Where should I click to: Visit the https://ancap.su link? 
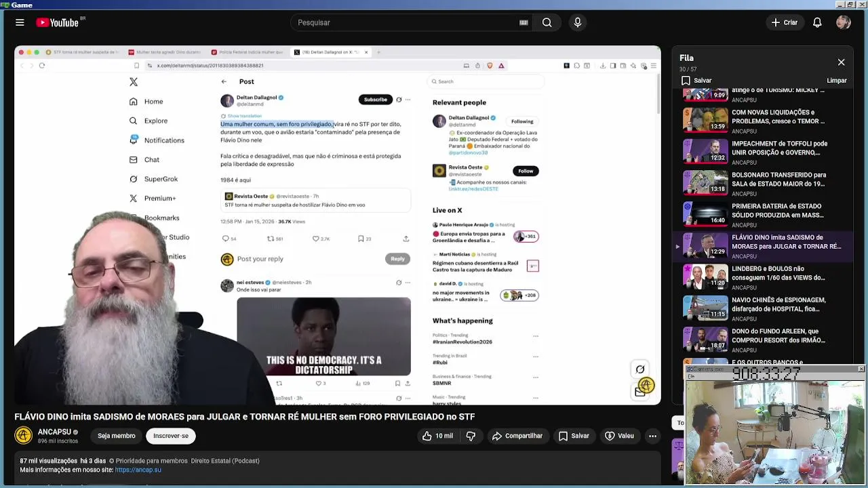pos(138,470)
